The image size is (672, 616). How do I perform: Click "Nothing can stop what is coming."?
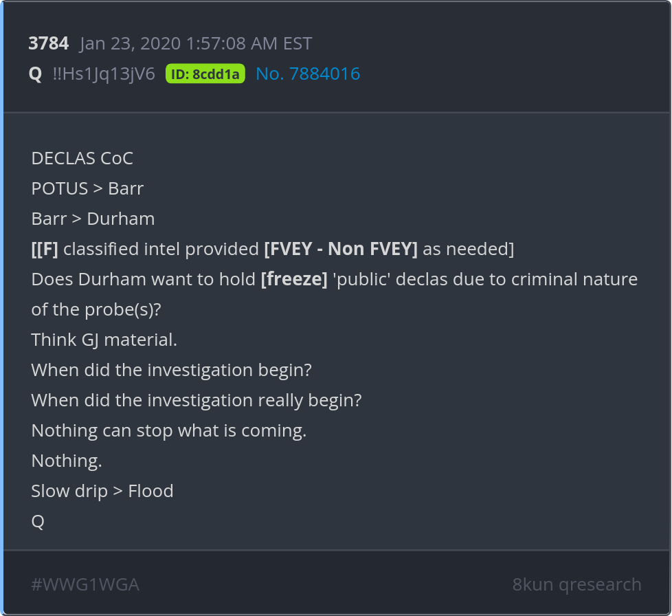point(168,430)
